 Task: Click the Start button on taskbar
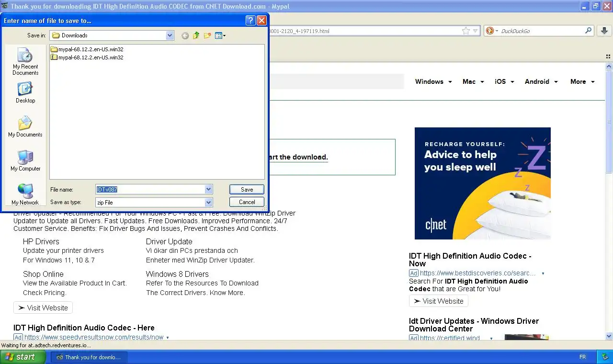pyautogui.click(x=23, y=357)
